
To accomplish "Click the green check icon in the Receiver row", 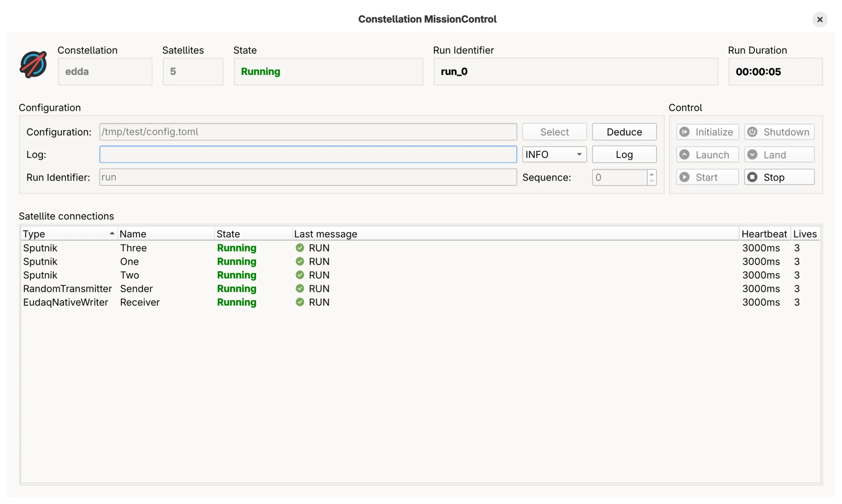I will pyautogui.click(x=299, y=302).
